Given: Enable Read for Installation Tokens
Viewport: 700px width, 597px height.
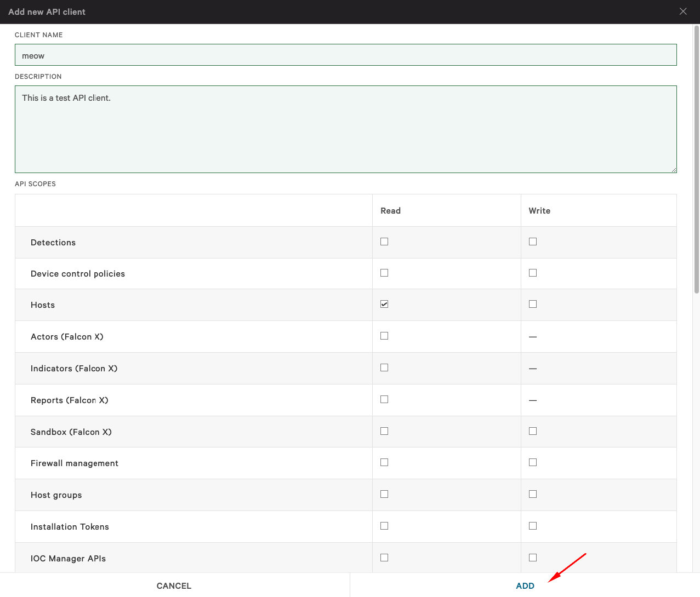Looking at the screenshot, I should pos(384,526).
